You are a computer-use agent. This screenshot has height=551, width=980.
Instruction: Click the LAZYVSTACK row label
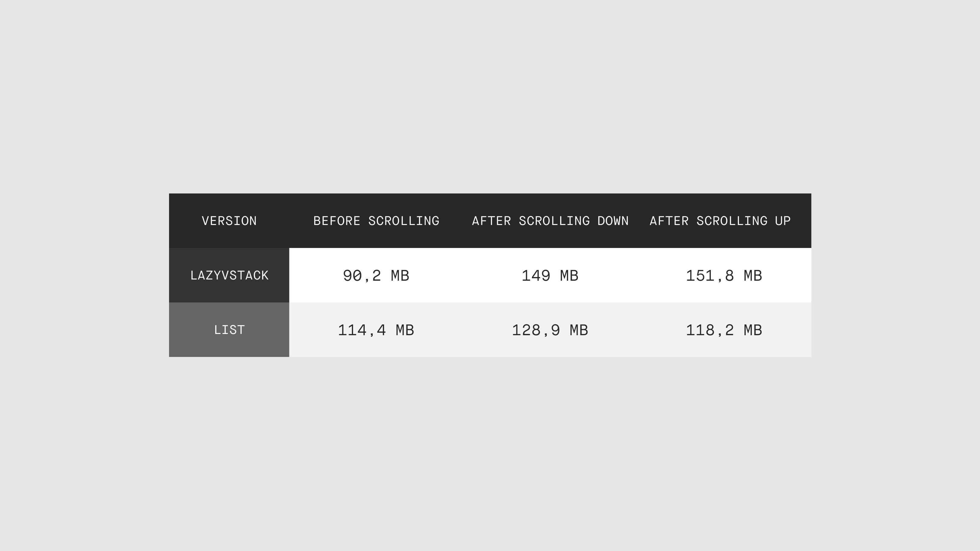click(x=229, y=275)
